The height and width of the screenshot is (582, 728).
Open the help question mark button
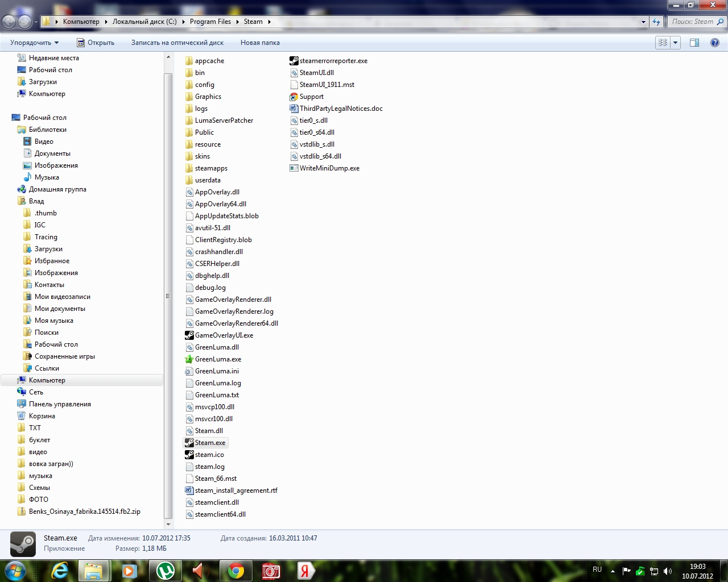(x=715, y=43)
